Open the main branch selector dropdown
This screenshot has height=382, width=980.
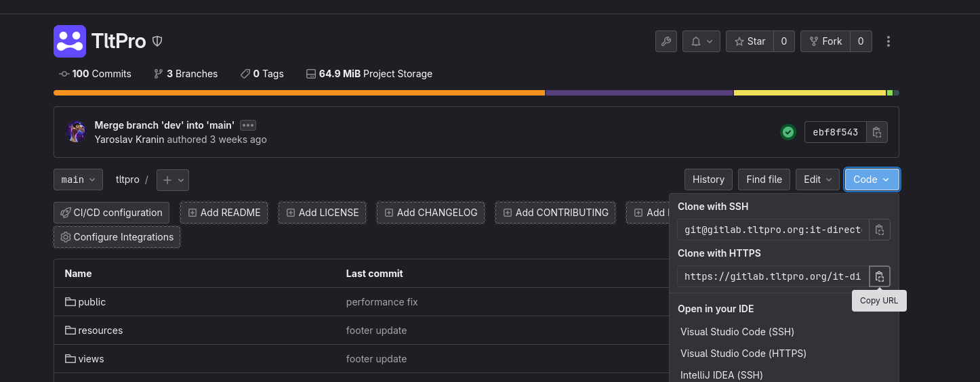click(78, 179)
